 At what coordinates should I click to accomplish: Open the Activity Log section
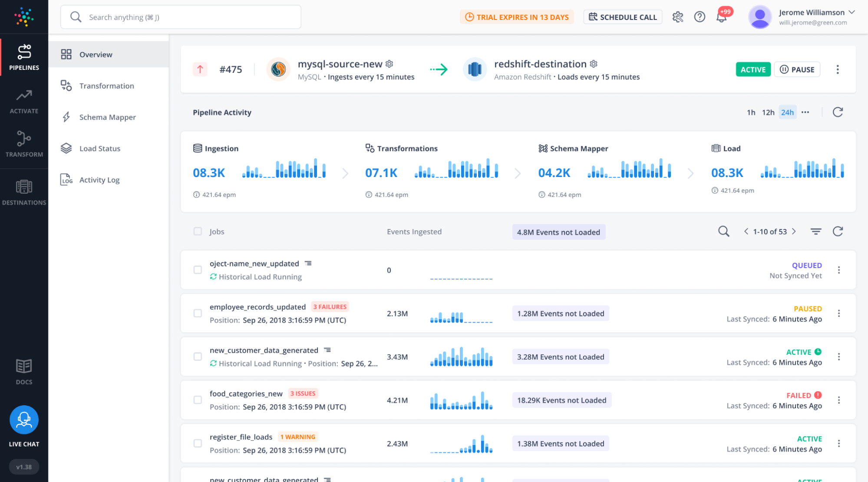click(99, 179)
